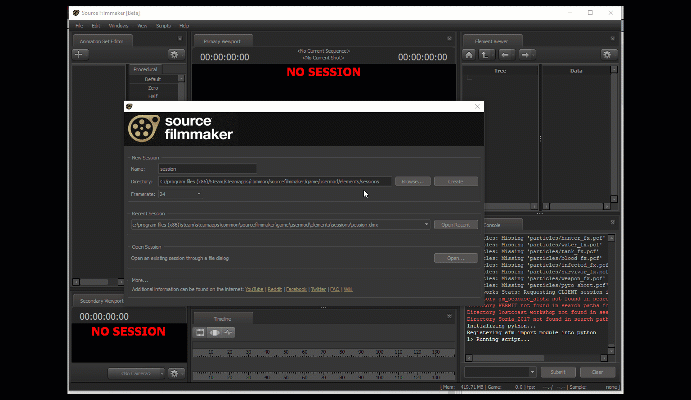Click the Up level icon in Element Viewer

click(x=485, y=55)
